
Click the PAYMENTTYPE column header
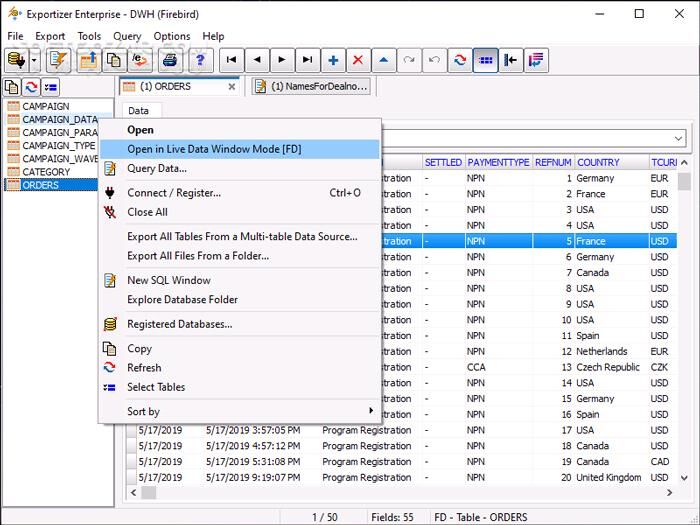pyautogui.click(x=498, y=162)
